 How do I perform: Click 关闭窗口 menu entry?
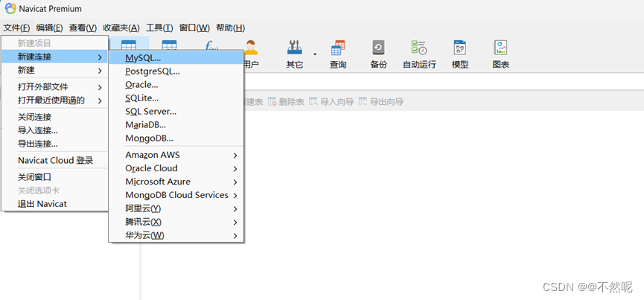point(55,177)
